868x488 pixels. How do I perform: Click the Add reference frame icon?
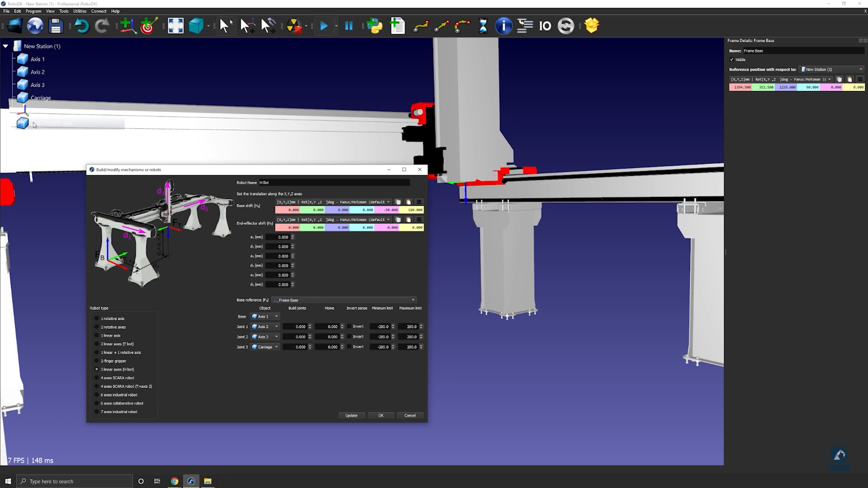click(x=127, y=26)
